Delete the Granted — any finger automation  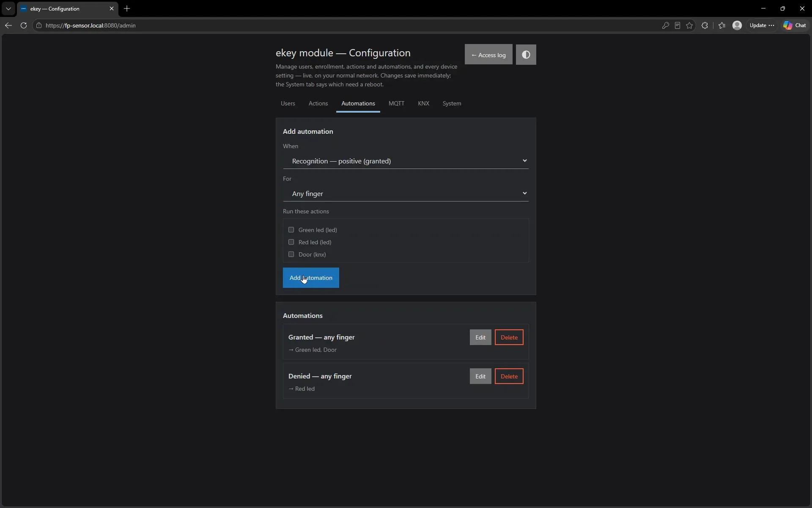point(509,337)
